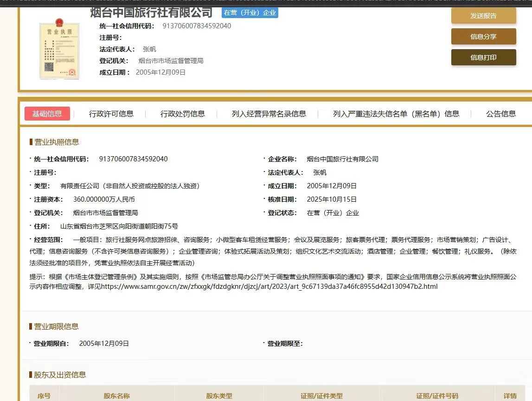The image size is (532, 401).
Task: Click the 信息分享 button
Action: click(x=483, y=37)
